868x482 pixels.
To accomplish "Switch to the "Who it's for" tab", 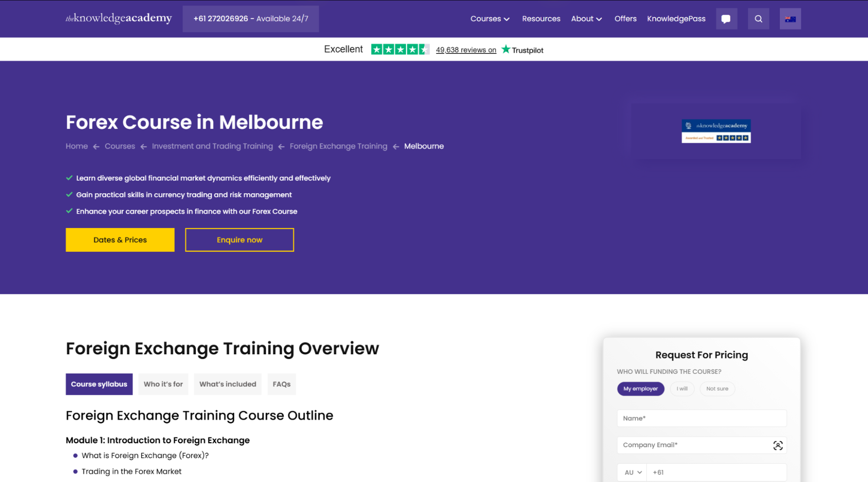I will click(163, 384).
